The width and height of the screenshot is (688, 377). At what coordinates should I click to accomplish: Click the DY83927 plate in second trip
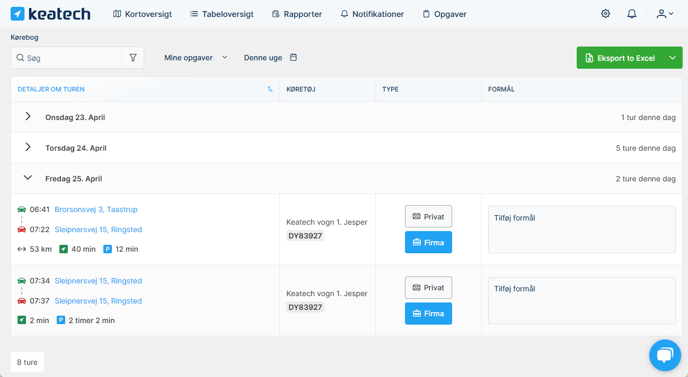point(305,307)
